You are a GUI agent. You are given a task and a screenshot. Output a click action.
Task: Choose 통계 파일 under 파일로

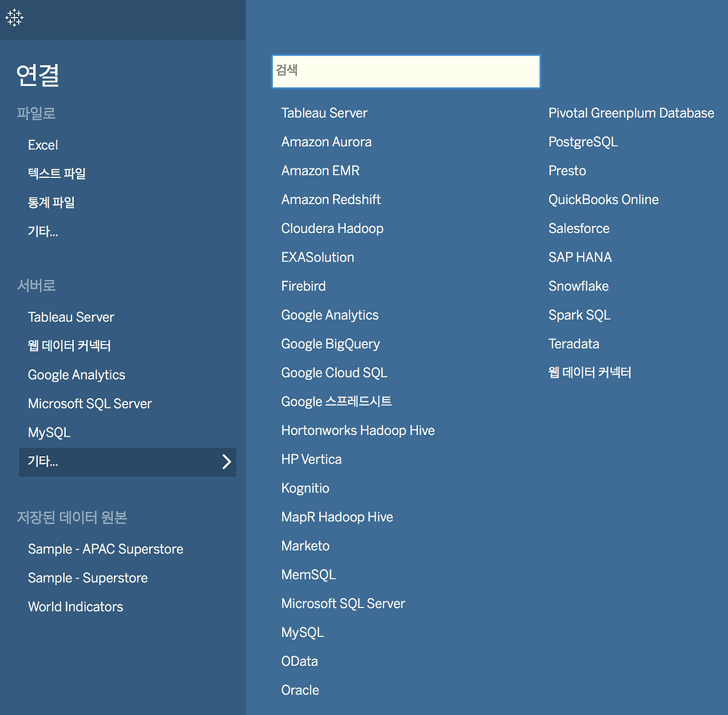(51, 202)
